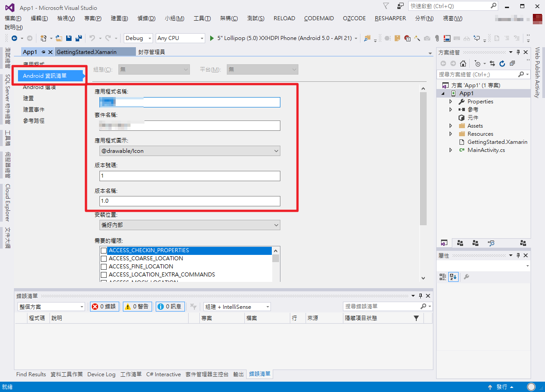Click the Pending Changes Filter clock icon
The width and height of the screenshot is (545, 392).
(x=477, y=64)
